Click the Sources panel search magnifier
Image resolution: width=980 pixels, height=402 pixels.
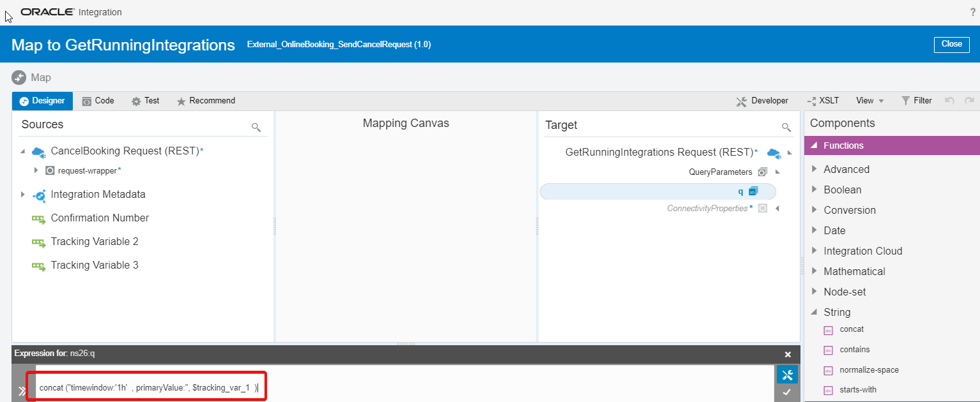click(256, 127)
